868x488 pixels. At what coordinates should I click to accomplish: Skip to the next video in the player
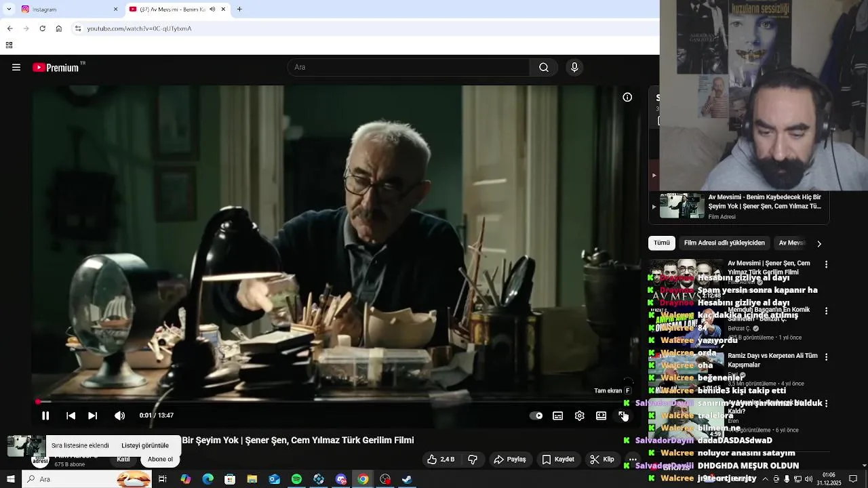[x=93, y=415]
